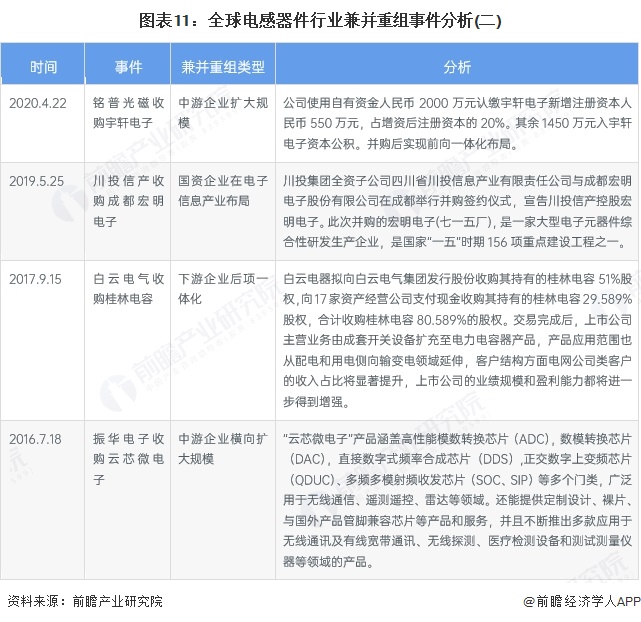Select the 振华电子收购云芯微电子 event cell
Viewport: 641px width, 622px height.
[128, 451]
